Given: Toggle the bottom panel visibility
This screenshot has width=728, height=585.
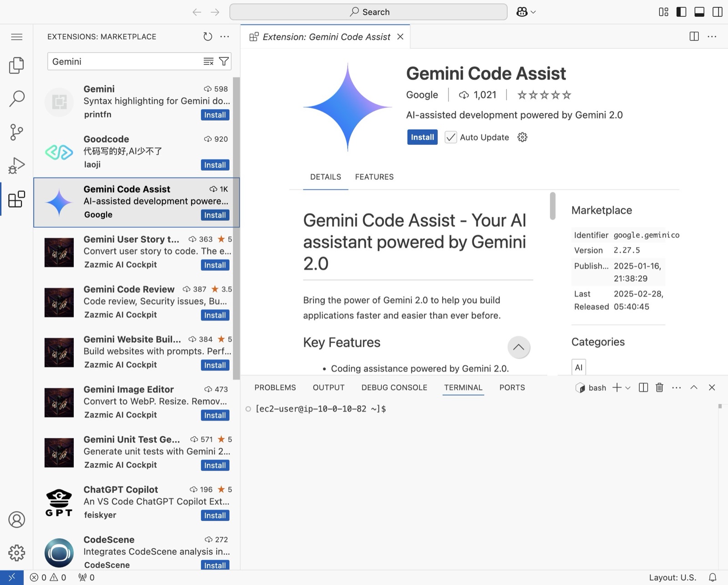Looking at the screenshot, I should point(699,12).
